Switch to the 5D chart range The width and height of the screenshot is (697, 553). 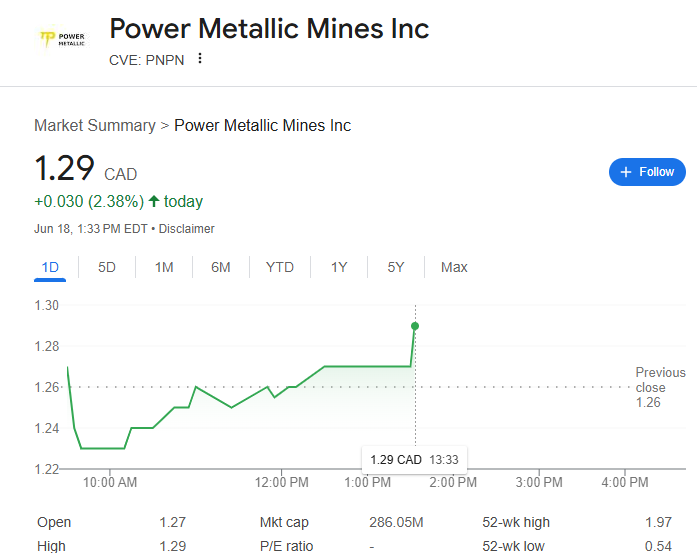[107, 267]
